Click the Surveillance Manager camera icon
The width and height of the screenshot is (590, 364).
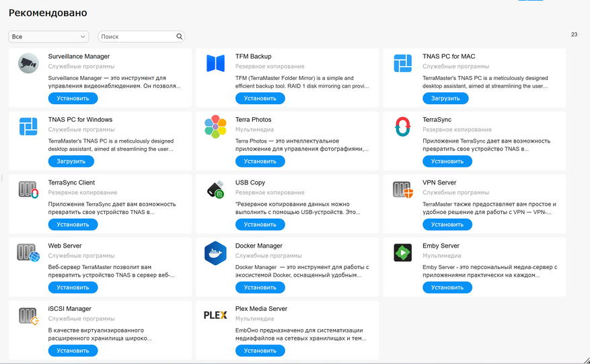28,63
